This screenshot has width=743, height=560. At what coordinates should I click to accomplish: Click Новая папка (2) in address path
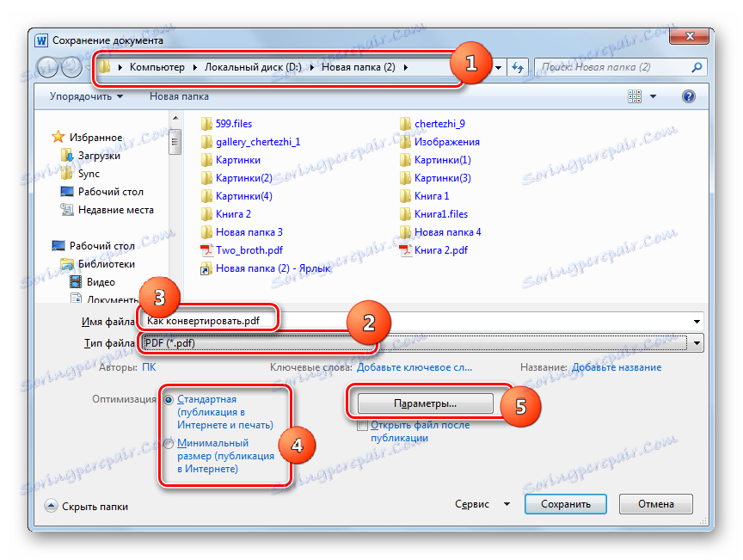point(359,67)
